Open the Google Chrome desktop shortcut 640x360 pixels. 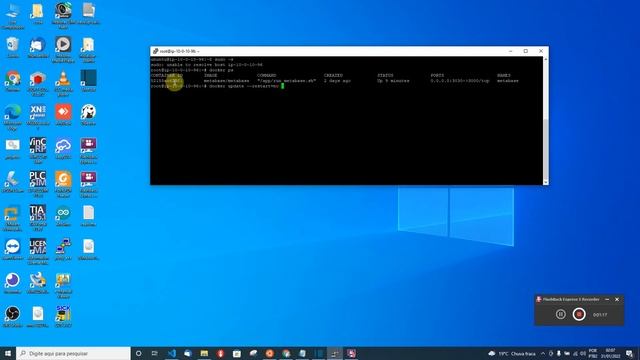(13, 82)
